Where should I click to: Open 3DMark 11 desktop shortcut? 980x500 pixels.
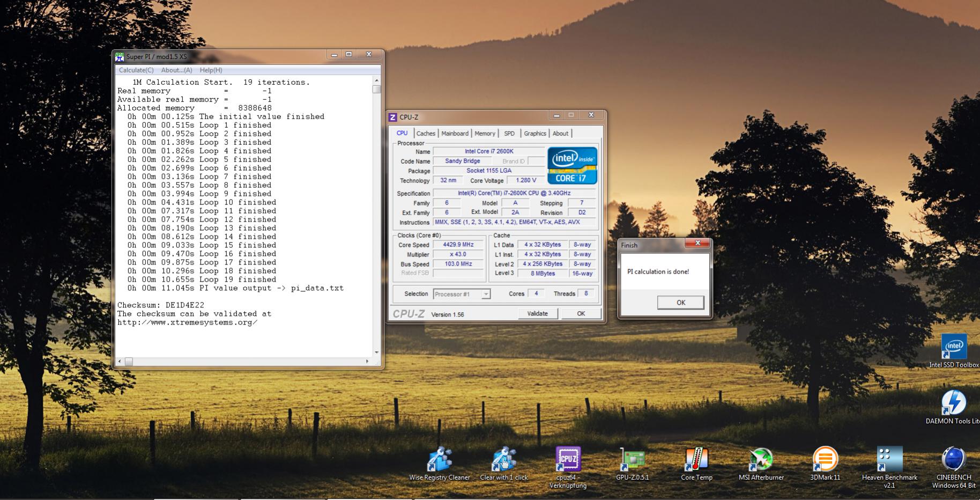coord(825,465)
